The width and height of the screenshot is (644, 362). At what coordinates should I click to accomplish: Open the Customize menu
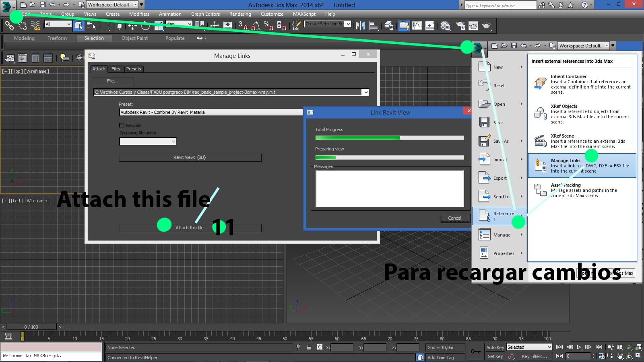272,14
